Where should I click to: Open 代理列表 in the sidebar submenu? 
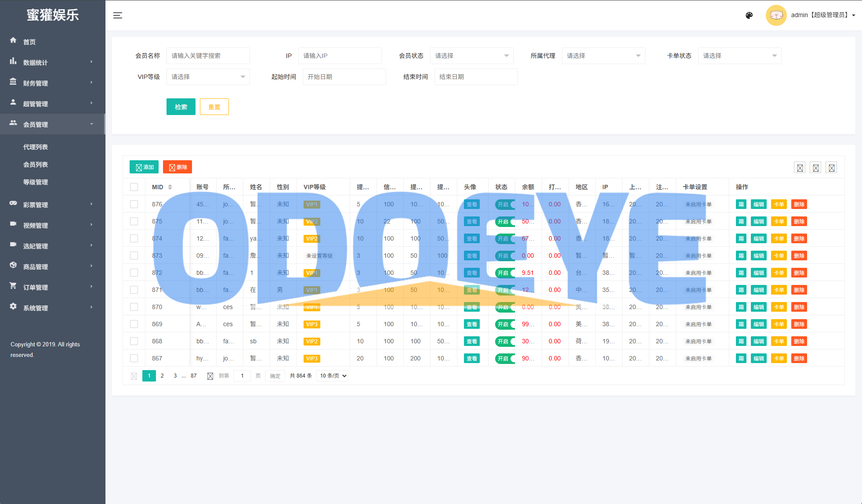36,147
